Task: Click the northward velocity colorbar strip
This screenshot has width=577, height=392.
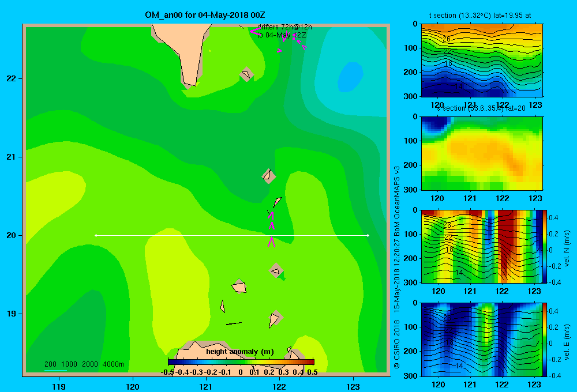Action: (x=545, y=247)
